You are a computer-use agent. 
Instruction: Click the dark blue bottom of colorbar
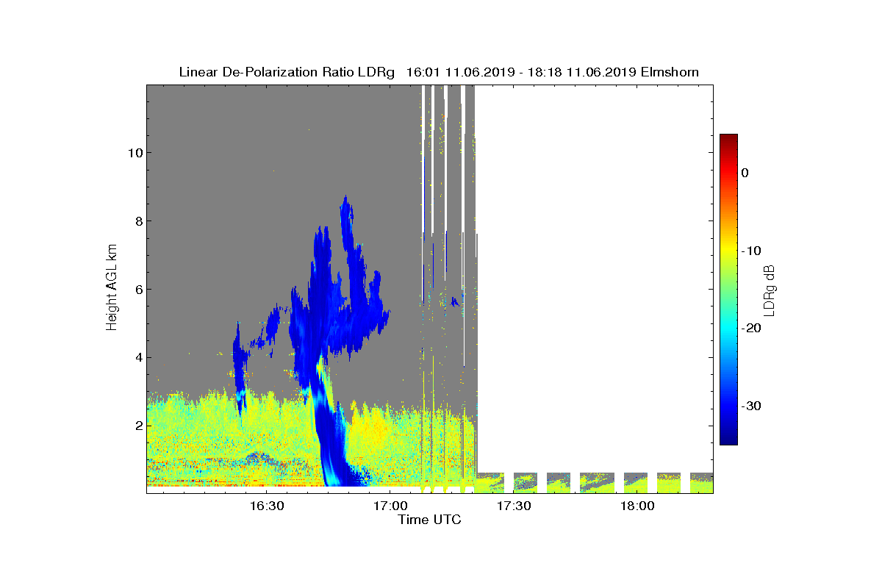728,440
